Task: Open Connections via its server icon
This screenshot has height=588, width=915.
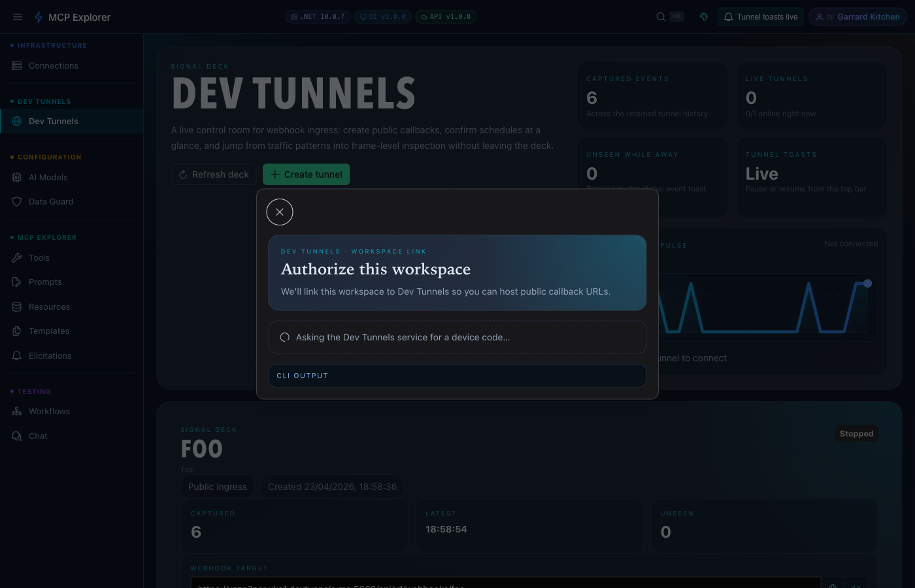Action: point(17,66)
